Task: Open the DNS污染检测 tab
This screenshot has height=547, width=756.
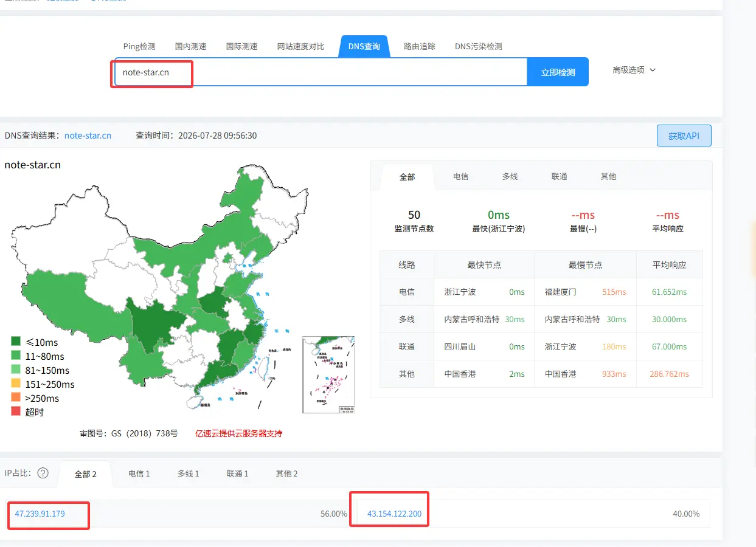Action: coord(478,46)
